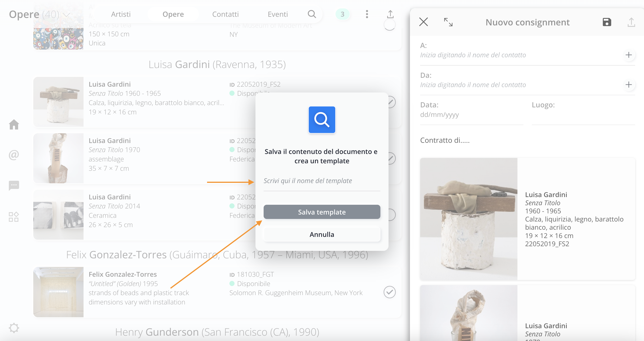Click the A: contact name input

pos(520,55)
